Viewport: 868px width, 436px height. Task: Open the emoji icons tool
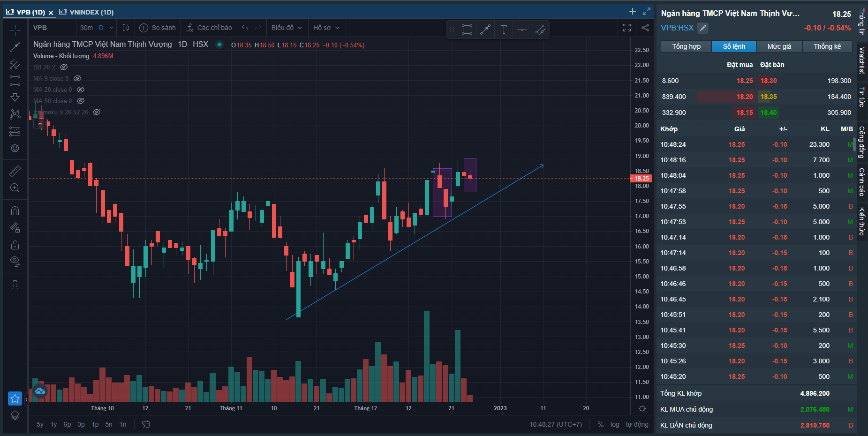(15, 148)
